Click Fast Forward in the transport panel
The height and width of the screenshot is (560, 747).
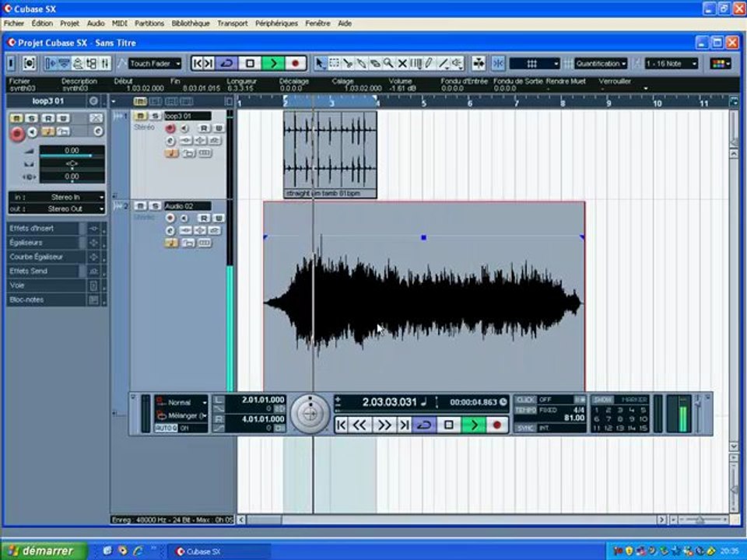click(x=384, y=425)
